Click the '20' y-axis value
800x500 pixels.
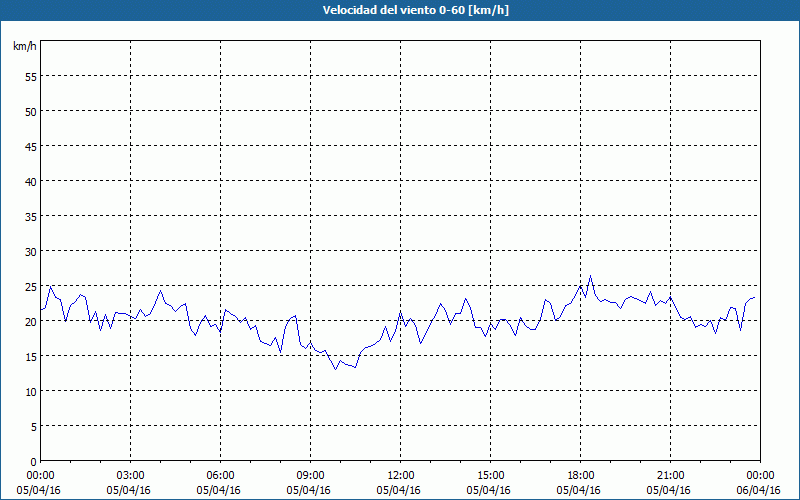[x=31, y=321]
